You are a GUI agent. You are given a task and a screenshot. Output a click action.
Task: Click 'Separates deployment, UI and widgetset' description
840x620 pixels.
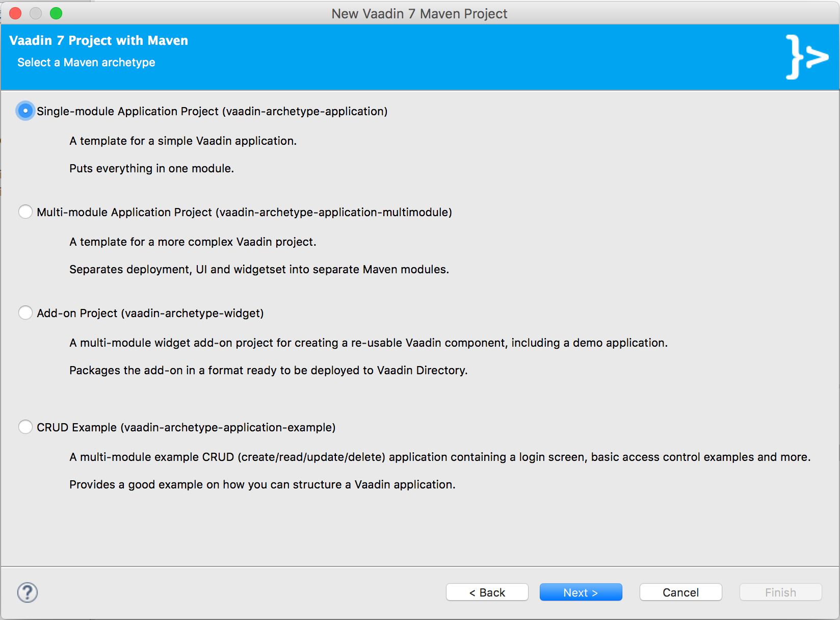pos(259,269)
